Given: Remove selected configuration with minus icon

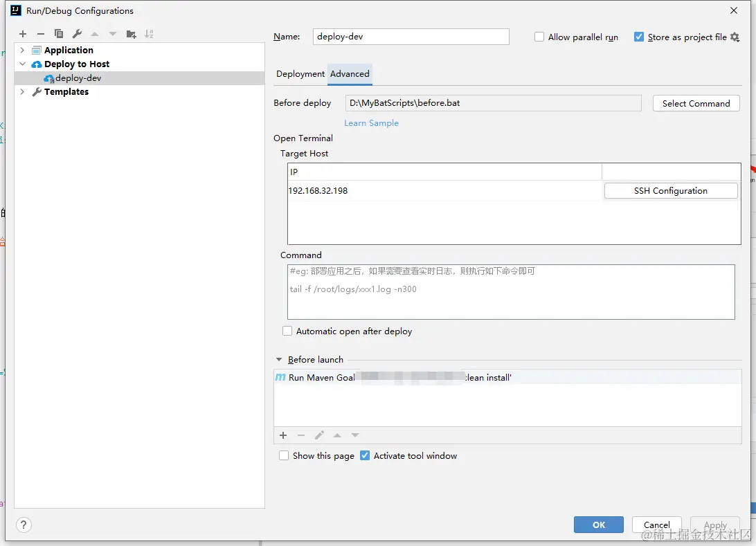Looking at the screenshot, I should point(40,34).
